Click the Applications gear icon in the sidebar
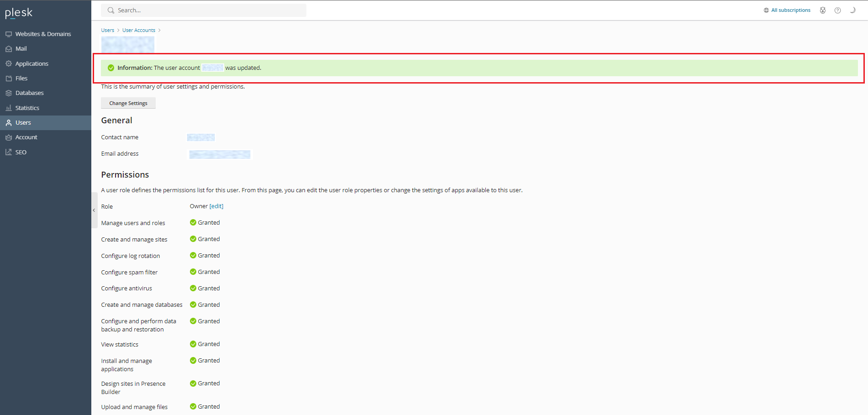 (9, 64)
